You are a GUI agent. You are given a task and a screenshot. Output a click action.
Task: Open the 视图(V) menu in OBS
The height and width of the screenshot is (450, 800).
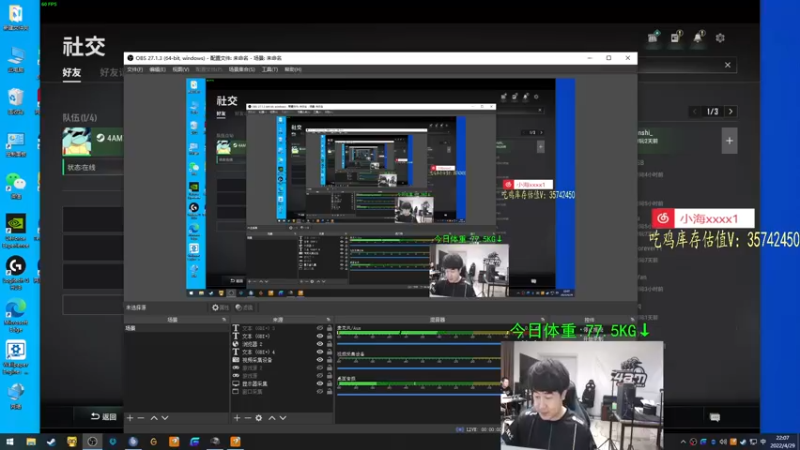coord(181,69)
